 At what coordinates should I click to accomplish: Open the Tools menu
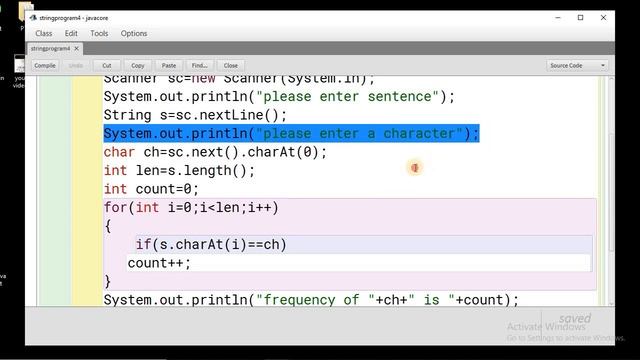point(99,33)
